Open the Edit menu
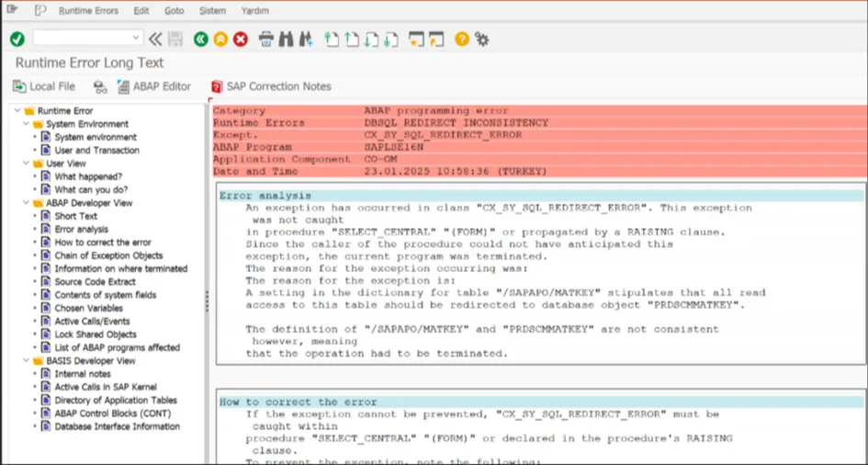The image size is (868, 465). point(141,10)
